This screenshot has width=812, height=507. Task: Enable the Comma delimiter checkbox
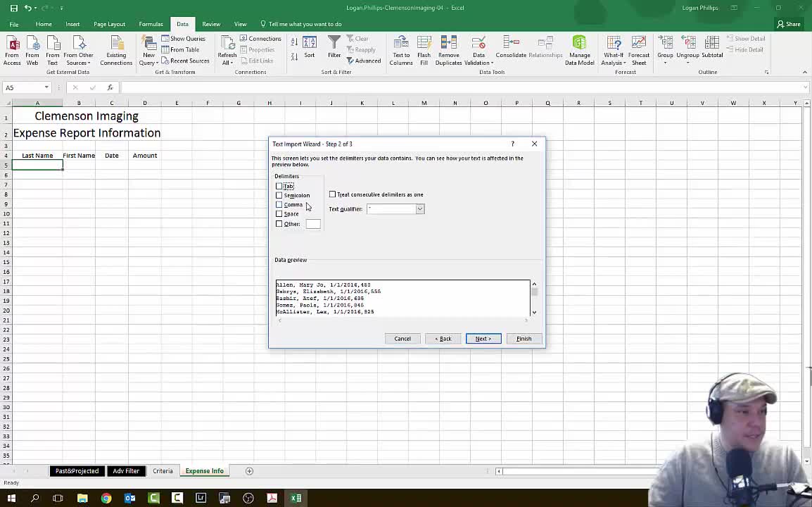click(x=279, y=205)
